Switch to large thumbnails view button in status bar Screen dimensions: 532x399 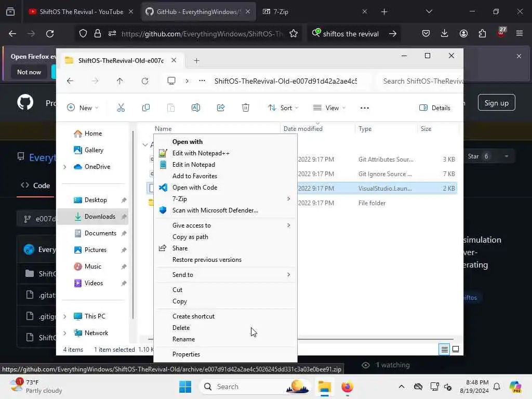click(x=456, y=349)
